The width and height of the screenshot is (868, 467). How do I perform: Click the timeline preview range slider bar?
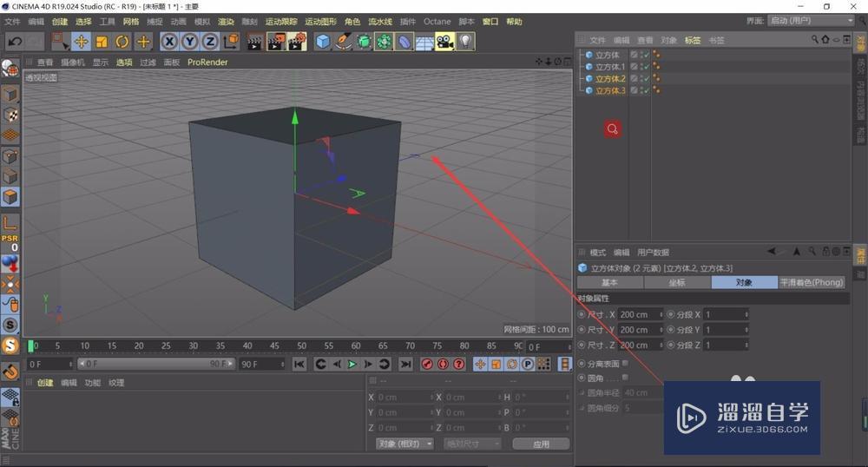coord(156,364)
